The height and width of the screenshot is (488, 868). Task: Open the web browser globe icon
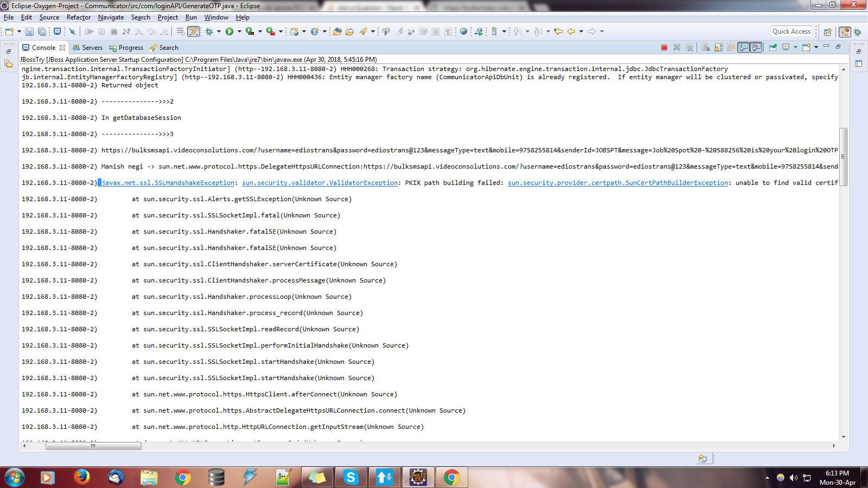coord(463,31)
